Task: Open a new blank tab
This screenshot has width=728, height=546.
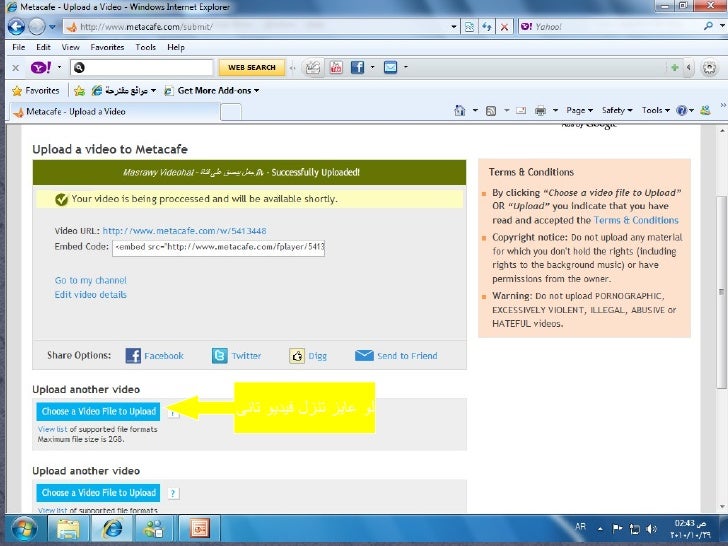Action: tap(231, 112)
